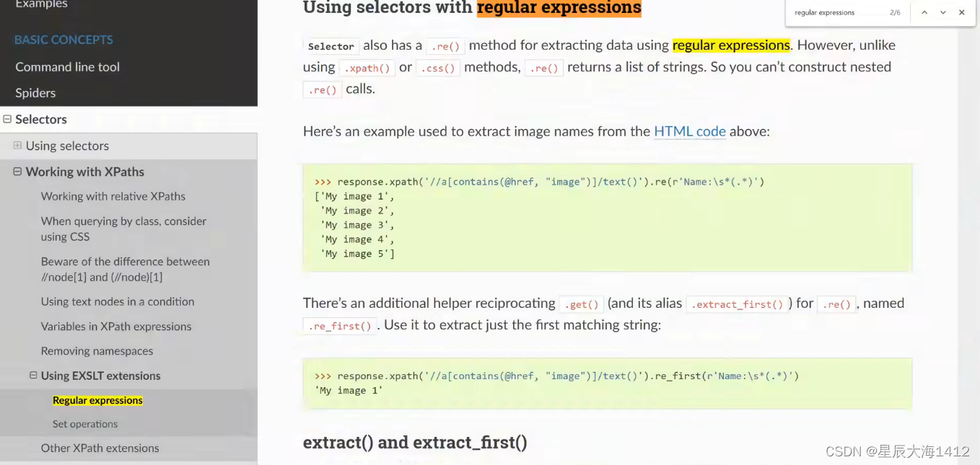Image resolution: width=980 pixels, height=465 pixels.
Task: Expand the Using selectors section
Action: coord(17,146)
